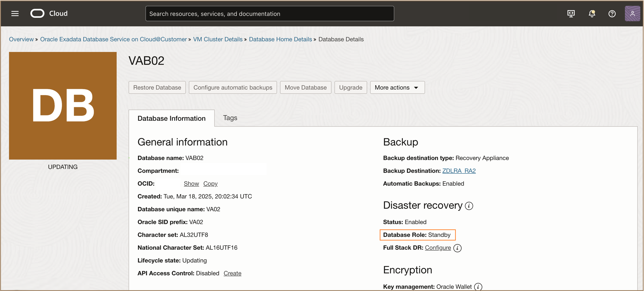The height and width of the screenshot is (291, 644).
Task: Click the Key management info icon
Action: coord(478,287)
